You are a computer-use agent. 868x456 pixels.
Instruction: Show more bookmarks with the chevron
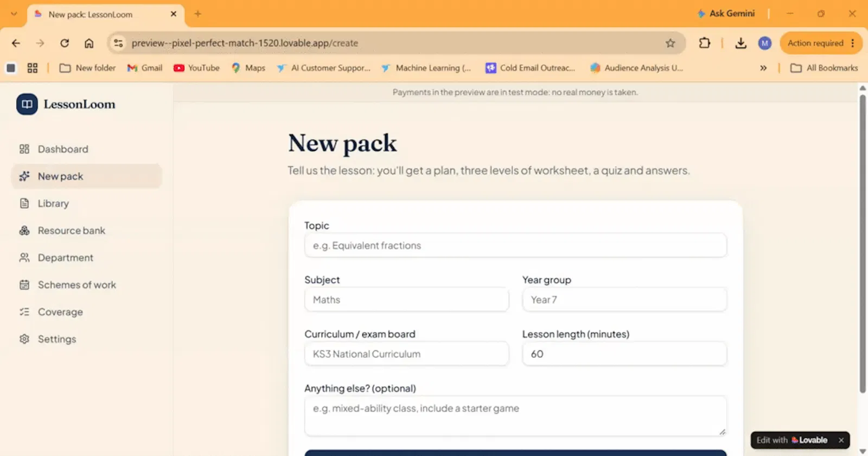(x=763, y=68)
